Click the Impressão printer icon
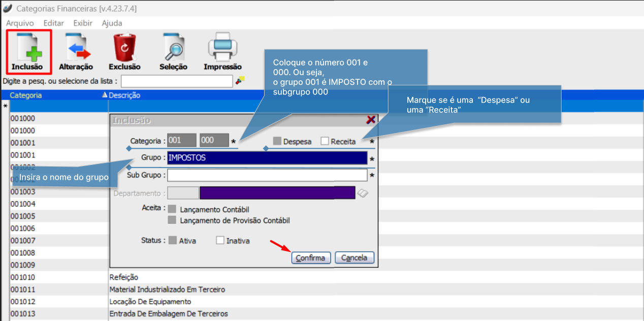 click(x=222, y=47)
